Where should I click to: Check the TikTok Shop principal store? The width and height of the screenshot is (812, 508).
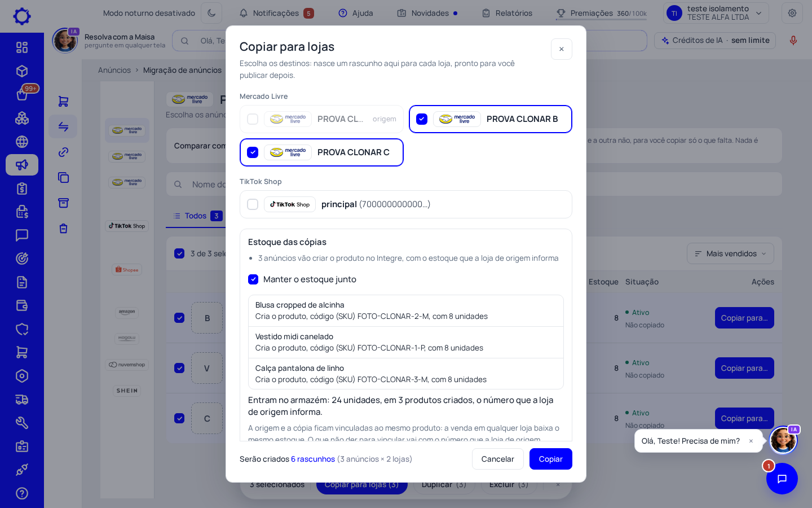tap(253, 204)
